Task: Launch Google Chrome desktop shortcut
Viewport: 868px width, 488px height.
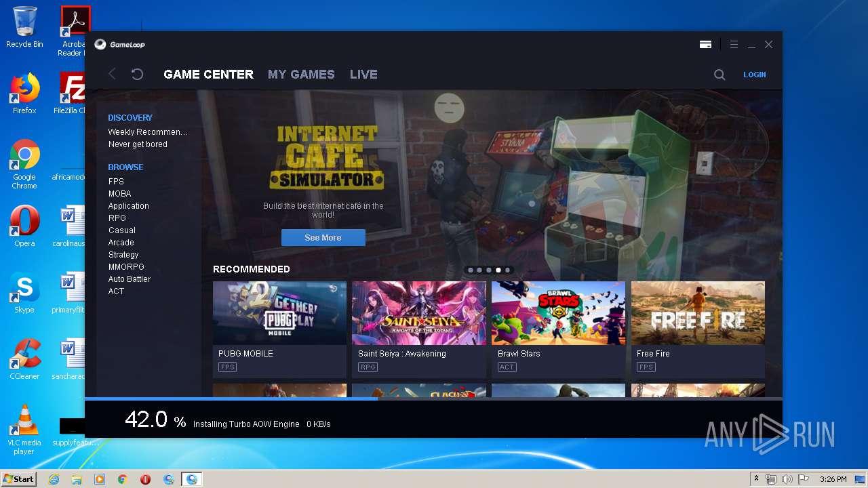Action: pos(24,164)
